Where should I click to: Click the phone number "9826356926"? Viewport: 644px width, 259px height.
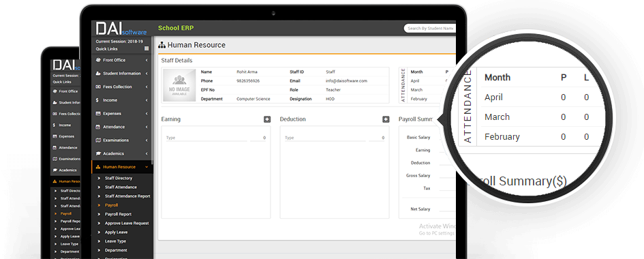(248, 81)
